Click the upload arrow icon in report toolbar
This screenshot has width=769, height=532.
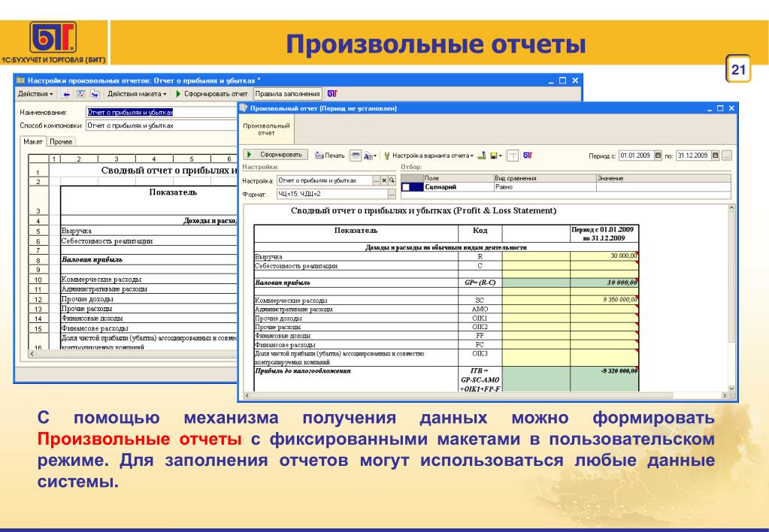[x=482, y=156]
